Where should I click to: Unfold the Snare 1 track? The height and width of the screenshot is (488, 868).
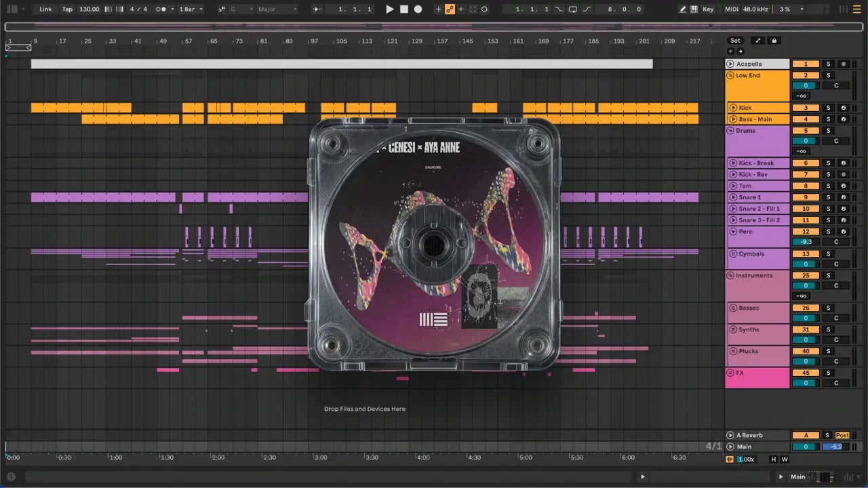coord(733,197)
